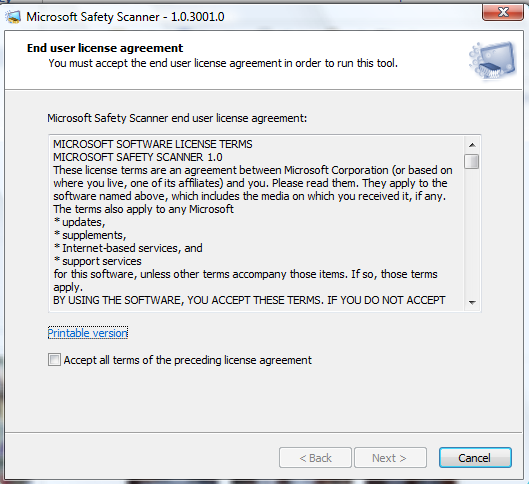Check Accept all terms of the license agreement
529x484 pixels.
54,360
